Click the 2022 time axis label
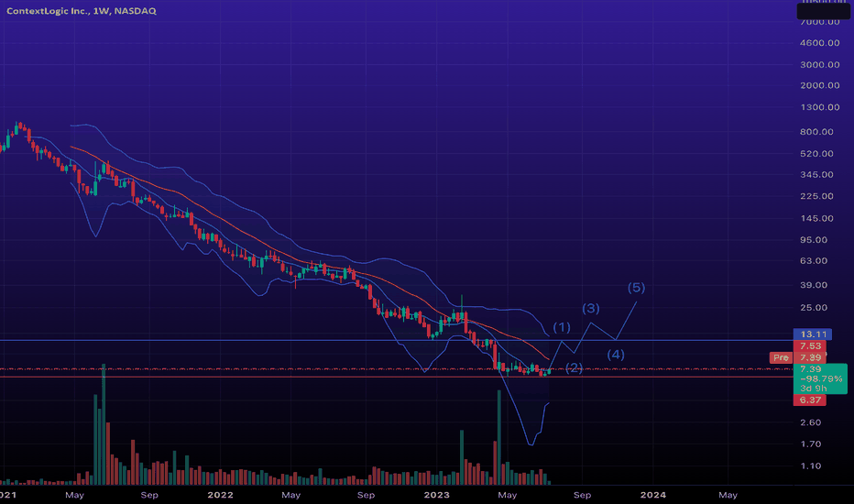This screenshot has width=854, height=504. click(x=220, y=495)
